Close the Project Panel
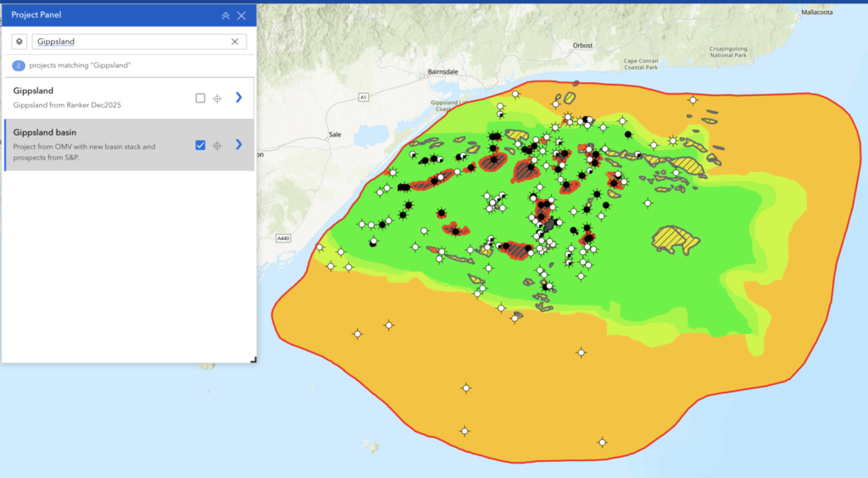 242,15
